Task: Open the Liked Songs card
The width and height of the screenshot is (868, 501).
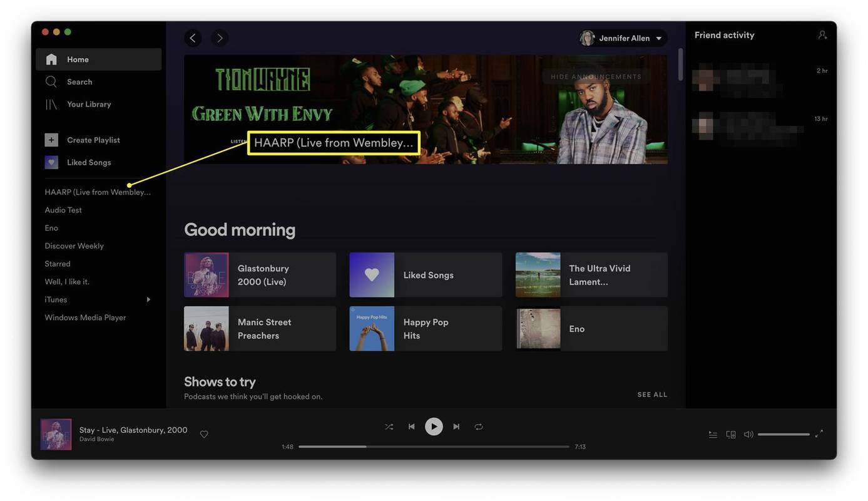Action: tap(426, 275)
